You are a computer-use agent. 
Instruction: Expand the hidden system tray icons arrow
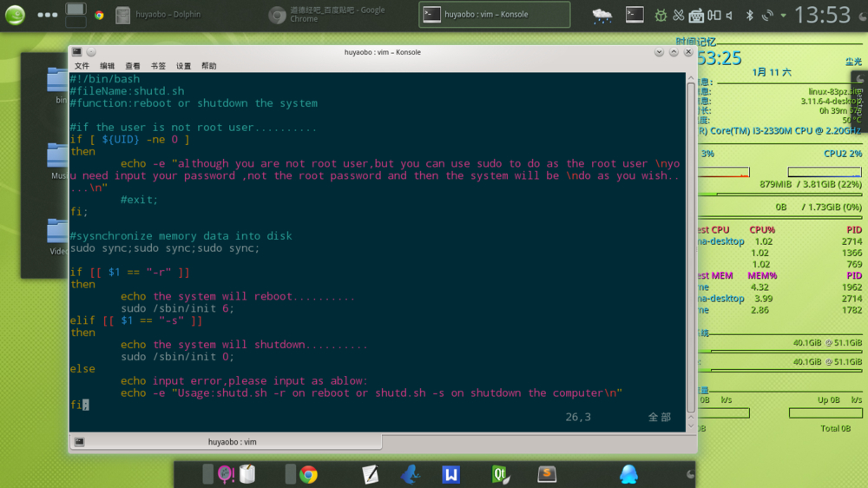783,16
